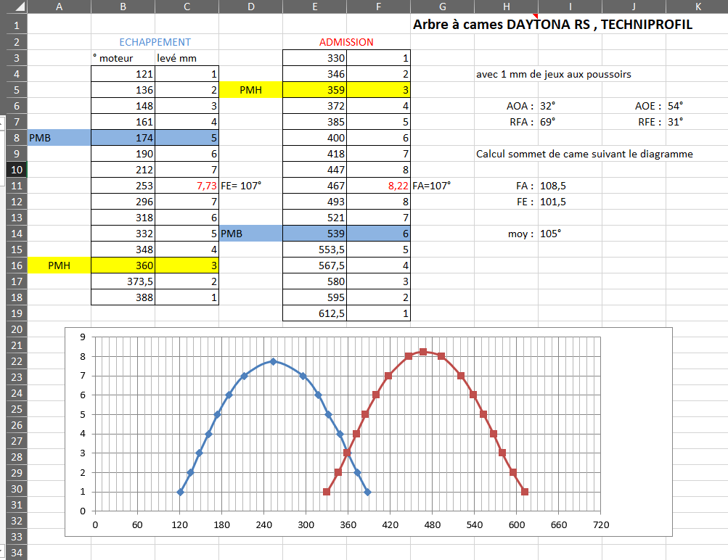
Task: Select the 'AOE :' label cell
Action: pyautogui.click(x=634, y=106)
